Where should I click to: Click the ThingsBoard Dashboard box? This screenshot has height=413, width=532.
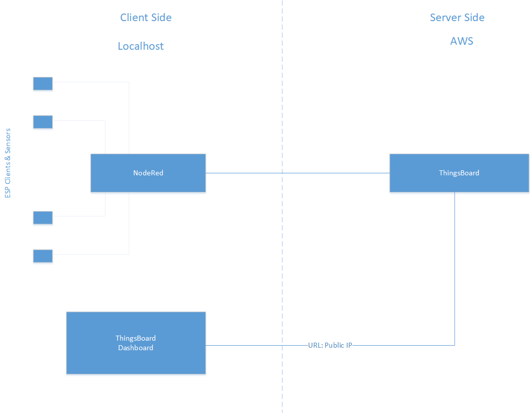[136, 343]
